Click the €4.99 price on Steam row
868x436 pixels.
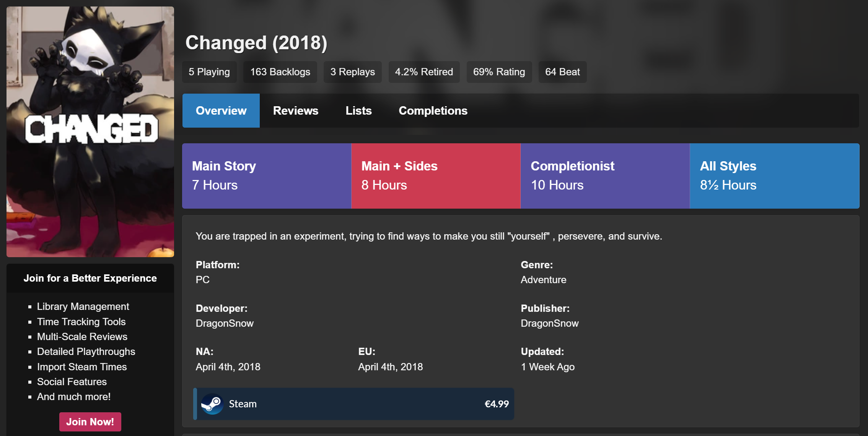point(497,404)
